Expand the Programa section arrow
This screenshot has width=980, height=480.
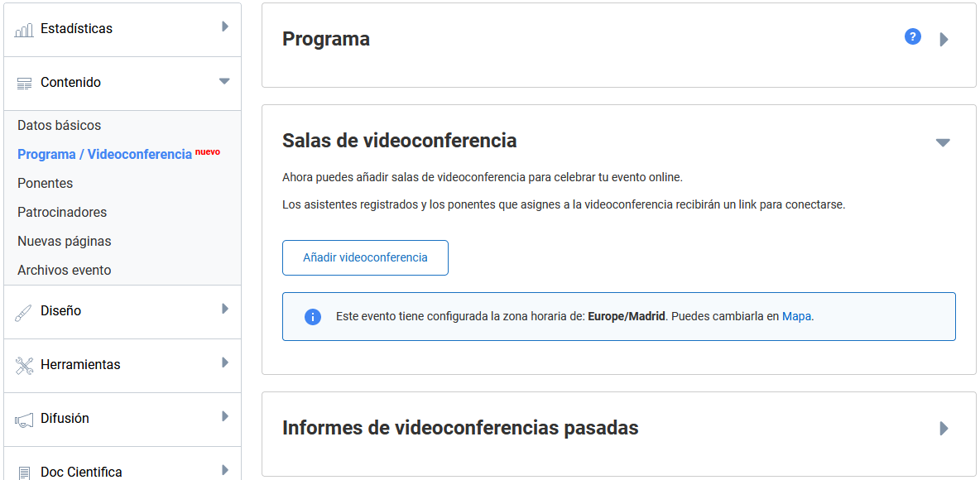coord(944,40)
